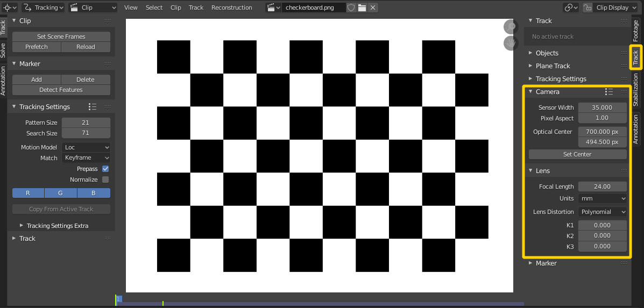The width and height of the screenshot is (644, 308).
Task: Click the Focal Length field
Action: 602,186
